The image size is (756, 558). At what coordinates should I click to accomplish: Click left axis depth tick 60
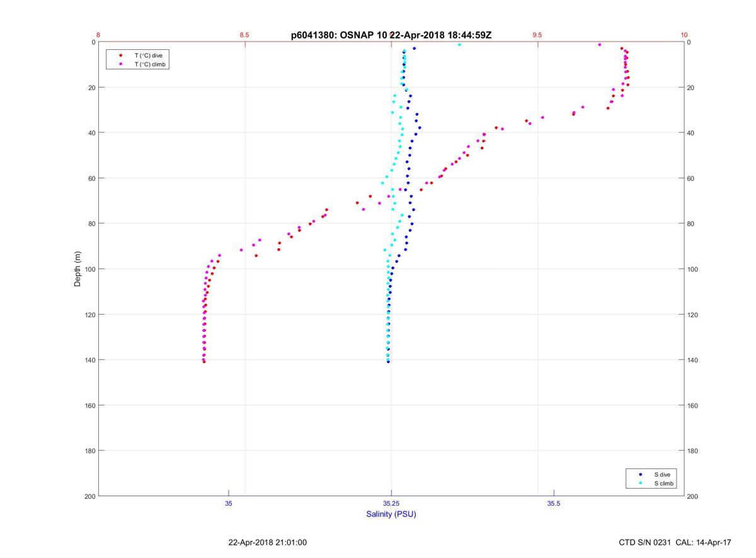91,178
